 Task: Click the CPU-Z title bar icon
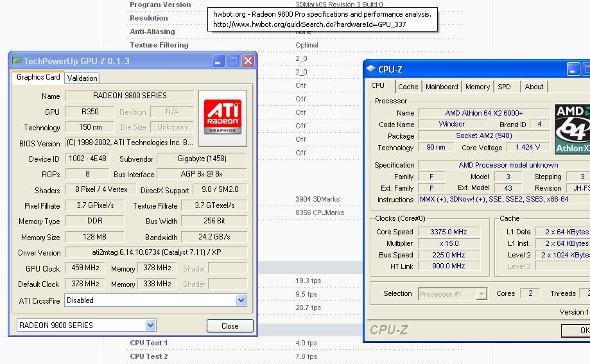point(371,69)
